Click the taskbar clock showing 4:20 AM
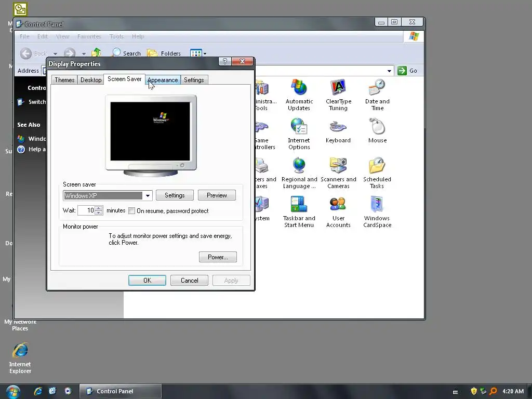The image size is (532, 399). click(513, 391)
